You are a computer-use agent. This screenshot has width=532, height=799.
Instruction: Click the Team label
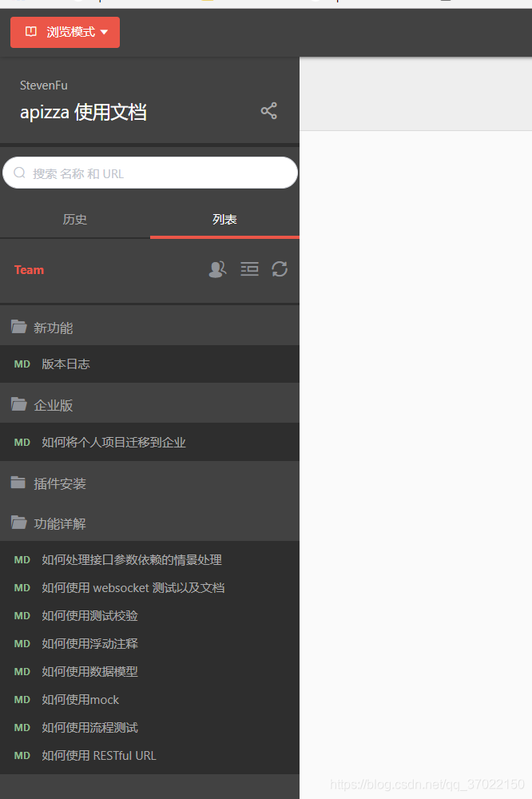click(29, 269)
